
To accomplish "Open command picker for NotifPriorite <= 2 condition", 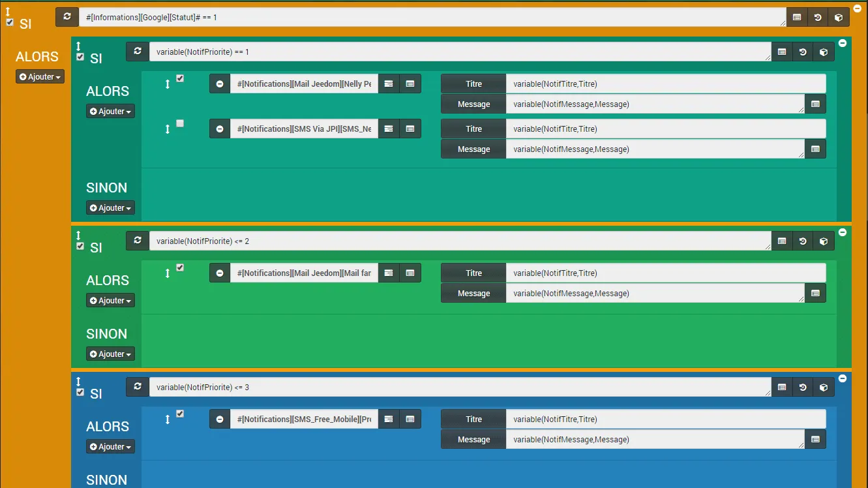I will point(782,241).
